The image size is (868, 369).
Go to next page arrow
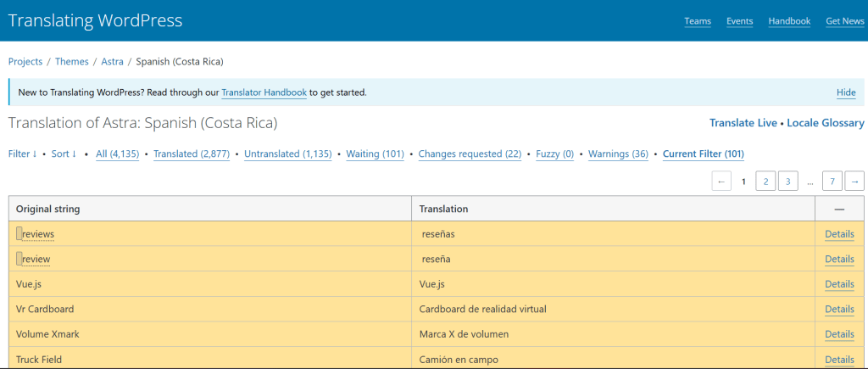[x=854, y=182]
